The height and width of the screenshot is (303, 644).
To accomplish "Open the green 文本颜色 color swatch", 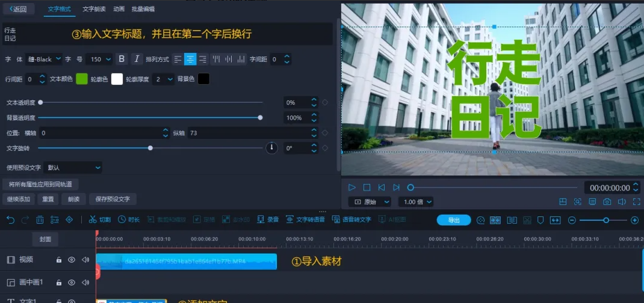I will click(82, 79).
